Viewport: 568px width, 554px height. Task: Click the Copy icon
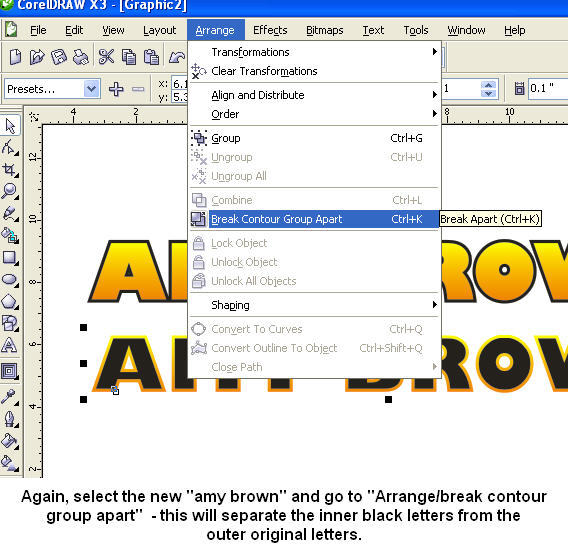(129, 57)
